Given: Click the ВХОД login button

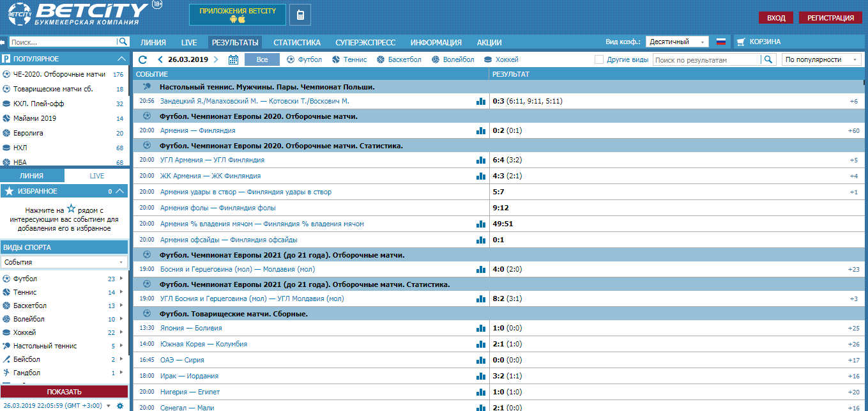Looking at the screenshot, I should [x=776, y=18].
